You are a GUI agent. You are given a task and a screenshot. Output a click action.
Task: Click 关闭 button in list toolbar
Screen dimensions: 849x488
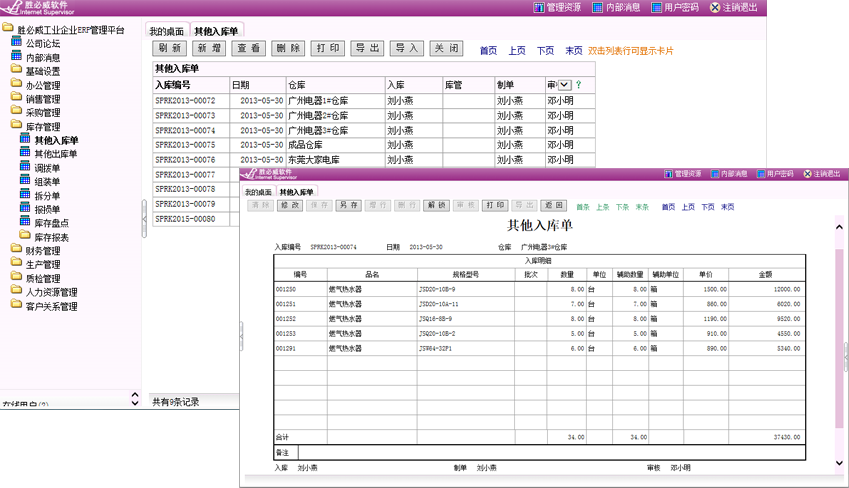(x=446, y=48)
